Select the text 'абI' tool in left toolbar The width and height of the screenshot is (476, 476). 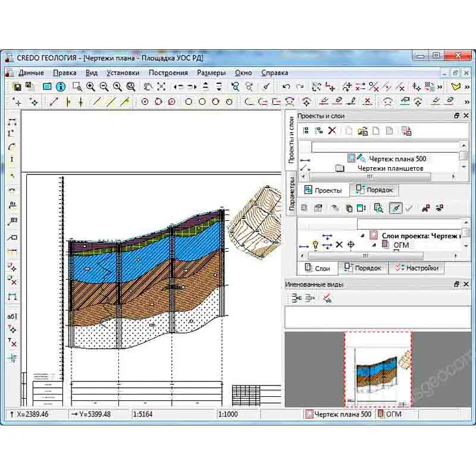point(12,317)
